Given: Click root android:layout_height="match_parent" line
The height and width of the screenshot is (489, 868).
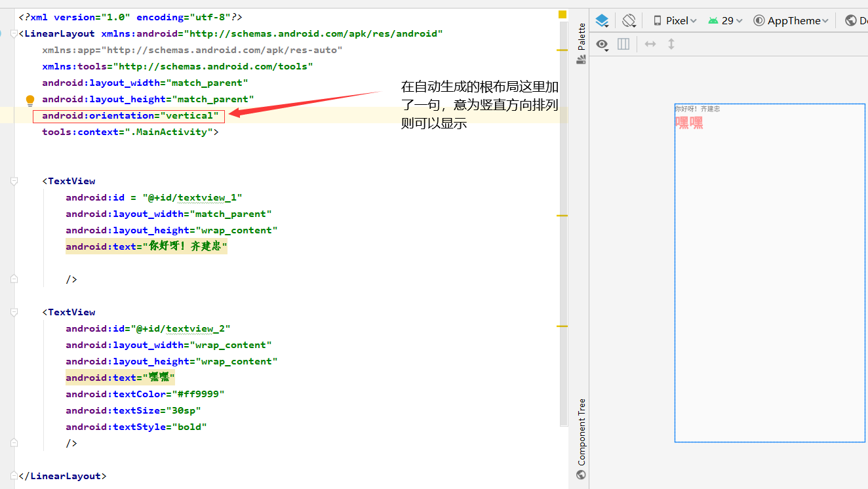Looking at the screenshot, I should [148, 99].
